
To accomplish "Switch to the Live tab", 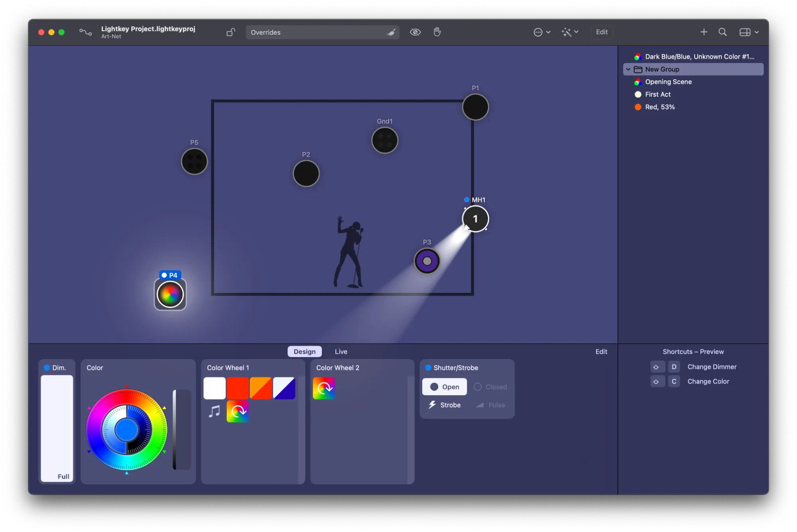I will tap(341, 351).
